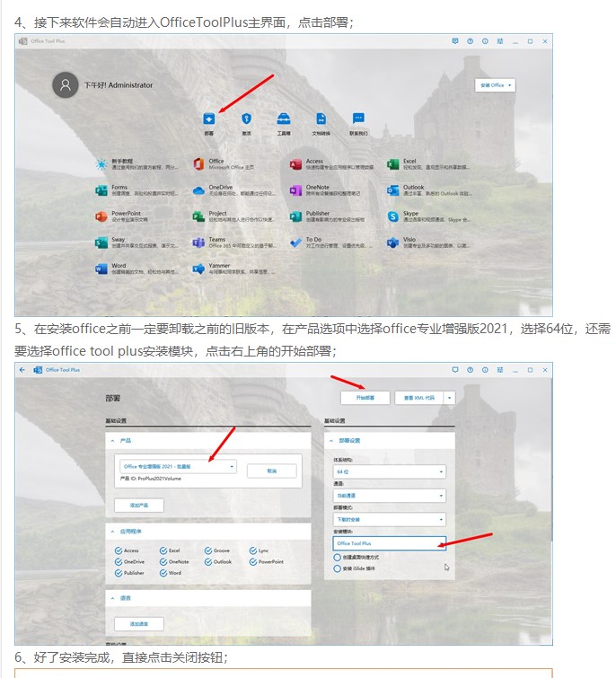The image size is (616, 678).
Task: Click the OneNote app icon on home screen
Action: click(x=295, y=190)
